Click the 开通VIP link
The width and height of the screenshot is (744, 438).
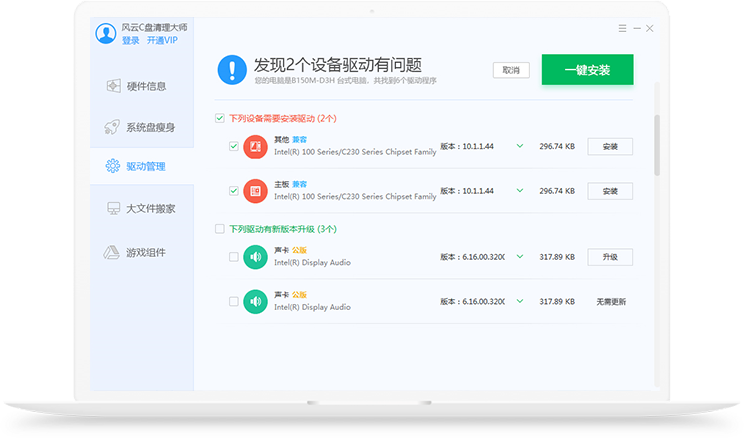[162, 41]
